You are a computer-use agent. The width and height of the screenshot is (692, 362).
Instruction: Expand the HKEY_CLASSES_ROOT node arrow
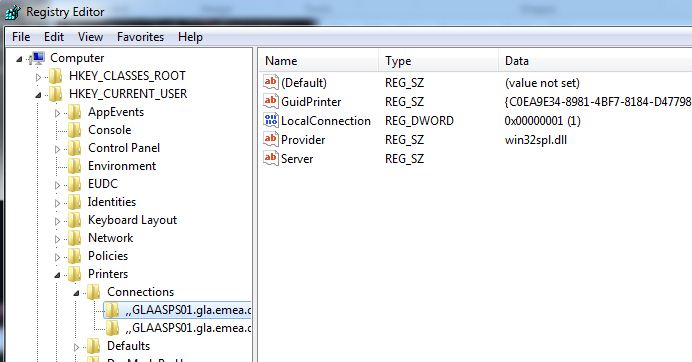(38, 77)
